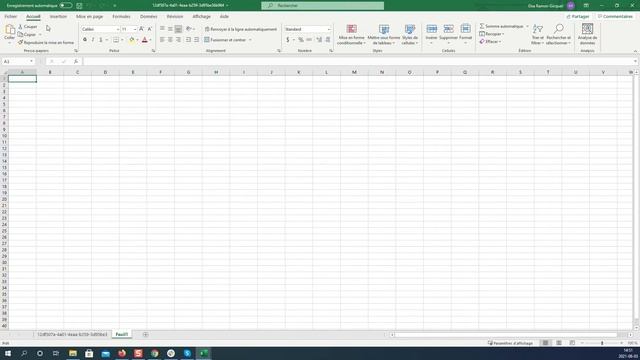The image size is (640, 360).
Task: Click the Partager button
Action: pyautogui.click(x=578, y=16)
